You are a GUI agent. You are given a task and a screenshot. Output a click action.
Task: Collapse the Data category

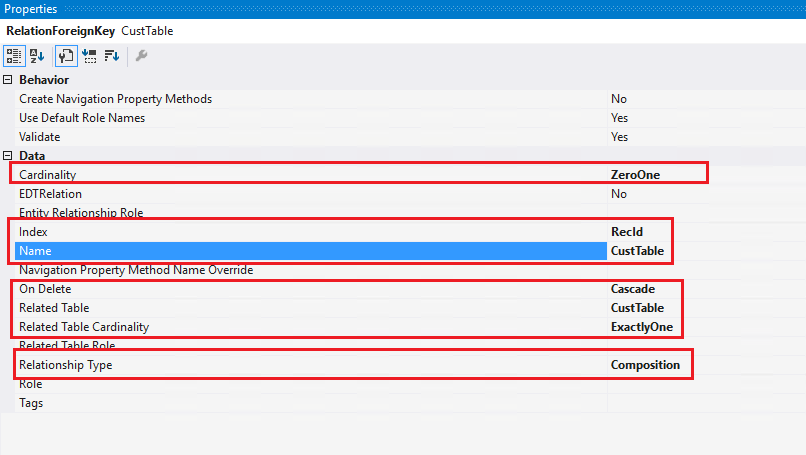click(9, 156)
